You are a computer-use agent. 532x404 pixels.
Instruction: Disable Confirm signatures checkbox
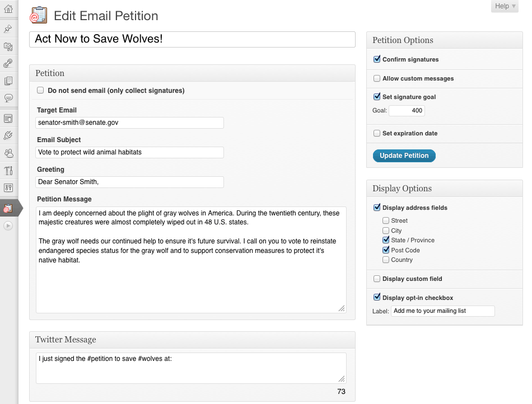(x=377, y=59)
